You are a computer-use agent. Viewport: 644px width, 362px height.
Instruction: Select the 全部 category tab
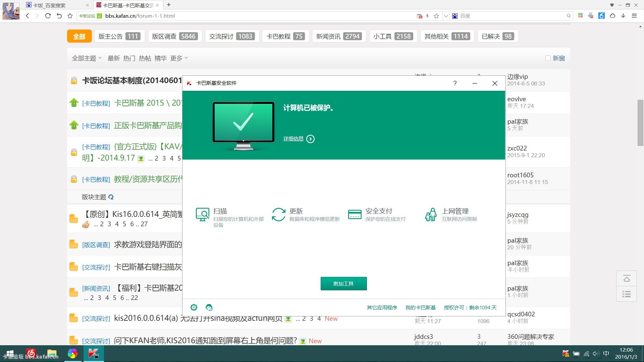(x=79, y=36)
